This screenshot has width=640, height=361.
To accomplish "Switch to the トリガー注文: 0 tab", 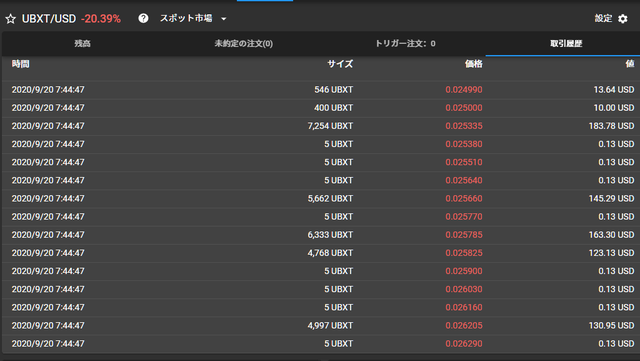I will tap(405, 43).
